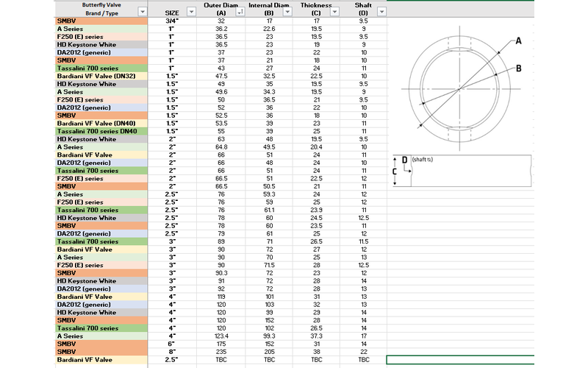The width and height of the screenshot is (588, 368).
Task: Select the 6" size cell
Action: coord(172,344)
